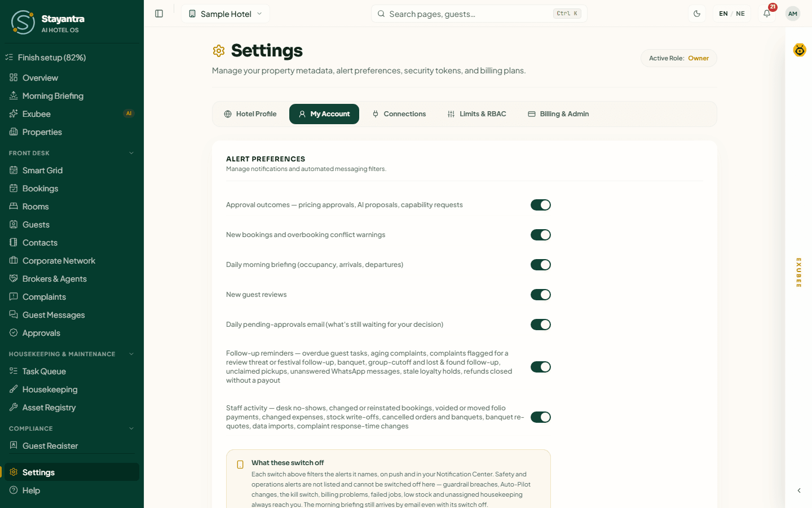The image size is (812, 508).
Task: Open the Exubee assistant bee icon
Action: (x=800, y=50)
